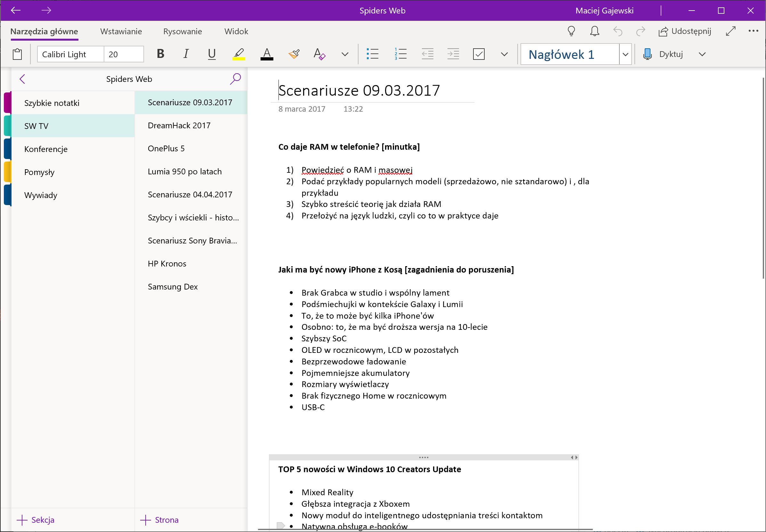Open Scenariusz Sony Bravia page
This screenshot has height=532, width=766.
[191, 240]
